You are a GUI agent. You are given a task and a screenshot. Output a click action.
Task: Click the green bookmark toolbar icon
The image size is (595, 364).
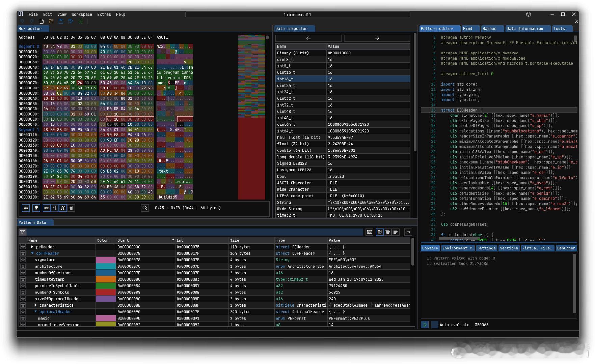80,21
